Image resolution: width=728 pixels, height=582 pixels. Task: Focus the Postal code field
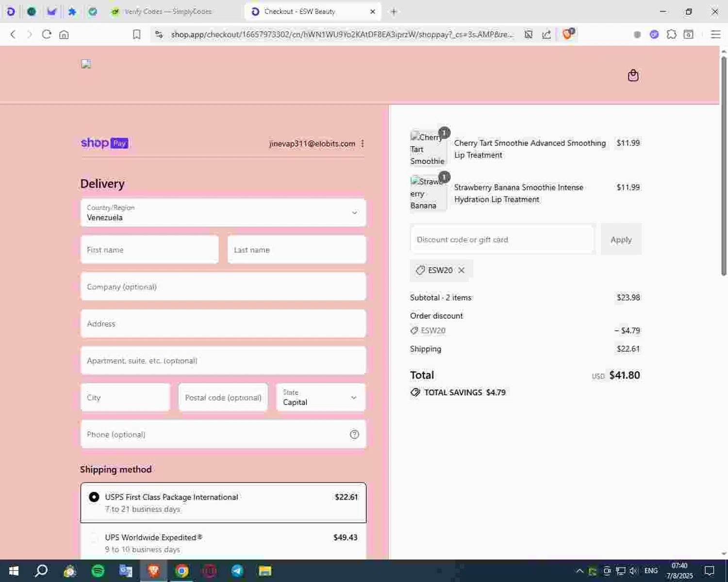click(x=223, y=397)
